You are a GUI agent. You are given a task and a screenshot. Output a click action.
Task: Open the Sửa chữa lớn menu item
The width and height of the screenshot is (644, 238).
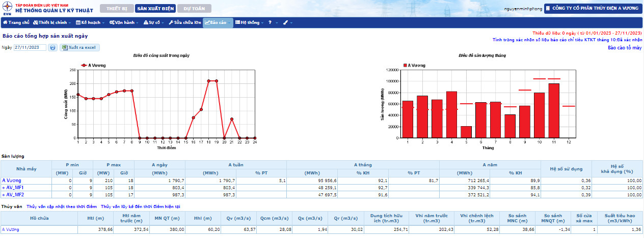pyautogui.click(x=184, y=22)
